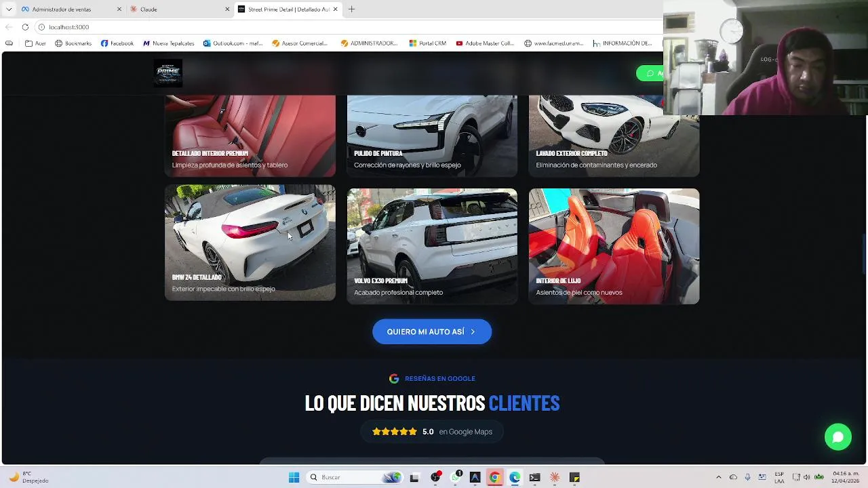Switch the ESP LAA input language
The image size is (868, 488).
779,477
